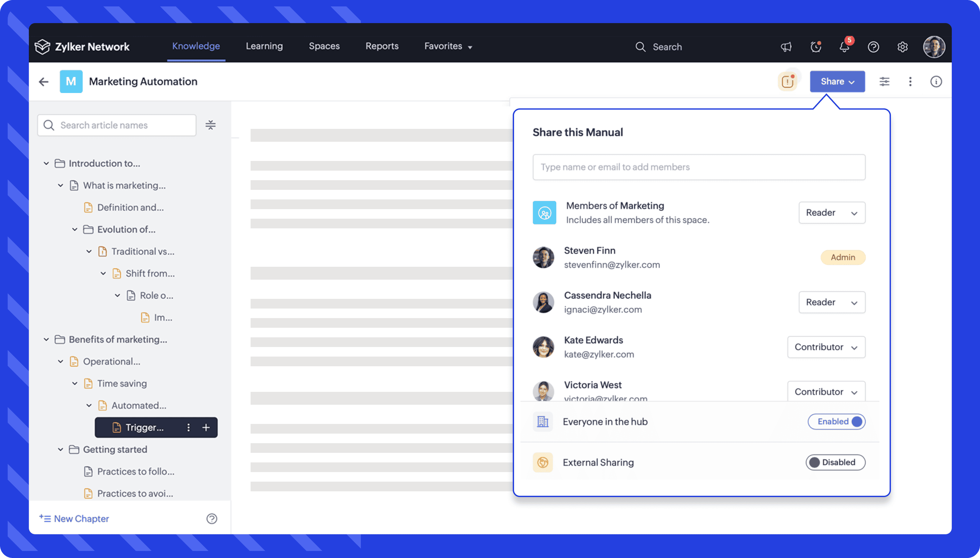Click Kate Edwards' avatar

pos(543,347)
